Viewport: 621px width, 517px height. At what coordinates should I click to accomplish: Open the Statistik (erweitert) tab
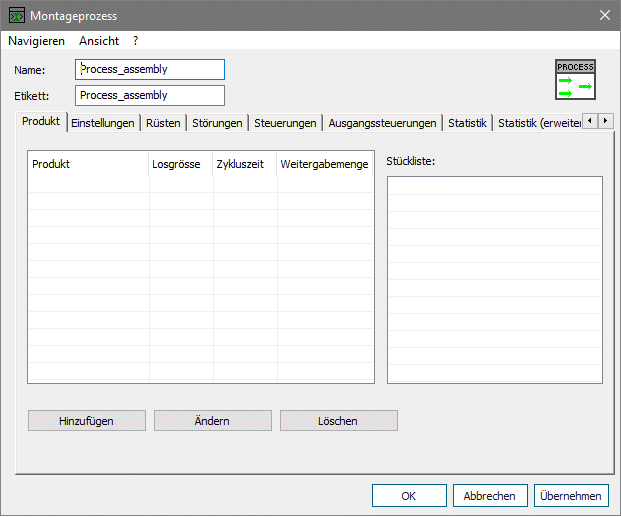pos(539,123)
